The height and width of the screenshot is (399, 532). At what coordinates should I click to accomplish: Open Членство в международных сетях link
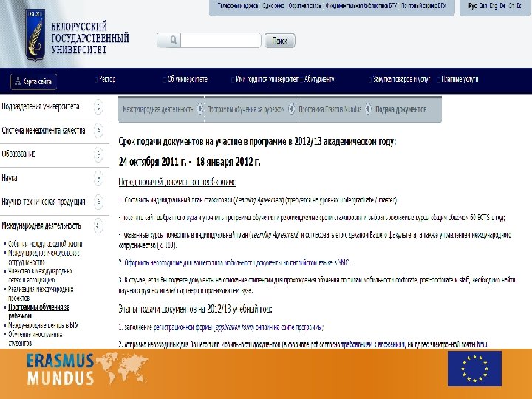point(41,275)
